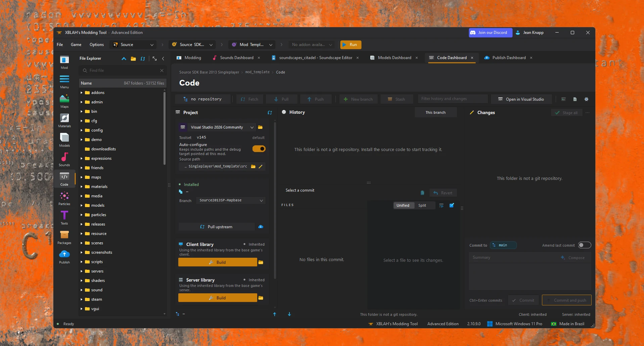The height and width of the screenshot is (346, 644).
Task: Expand File Explorer with diagonal arrows icon
Action: point(154,58)
